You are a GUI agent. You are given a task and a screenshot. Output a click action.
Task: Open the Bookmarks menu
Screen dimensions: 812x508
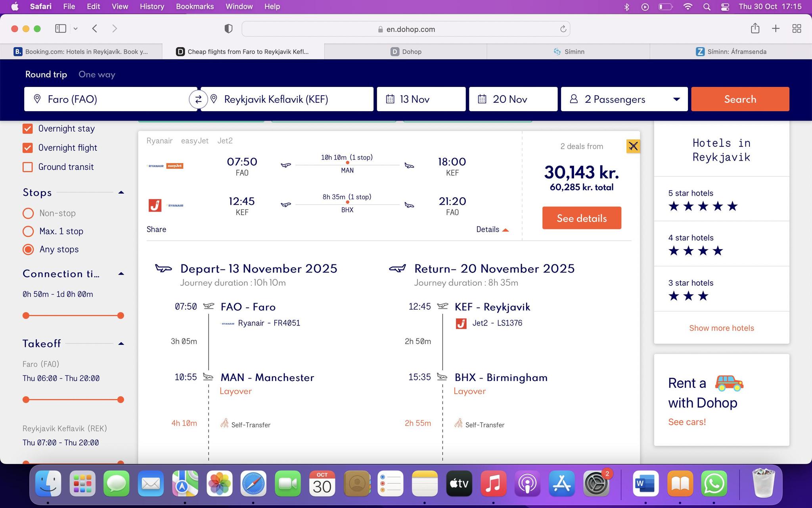point(195,6)
